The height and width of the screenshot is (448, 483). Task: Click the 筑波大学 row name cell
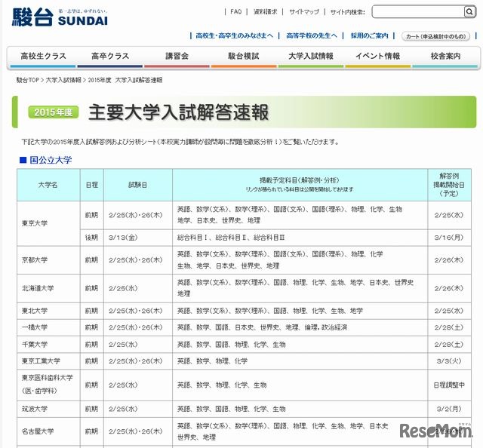pos(48,410)
